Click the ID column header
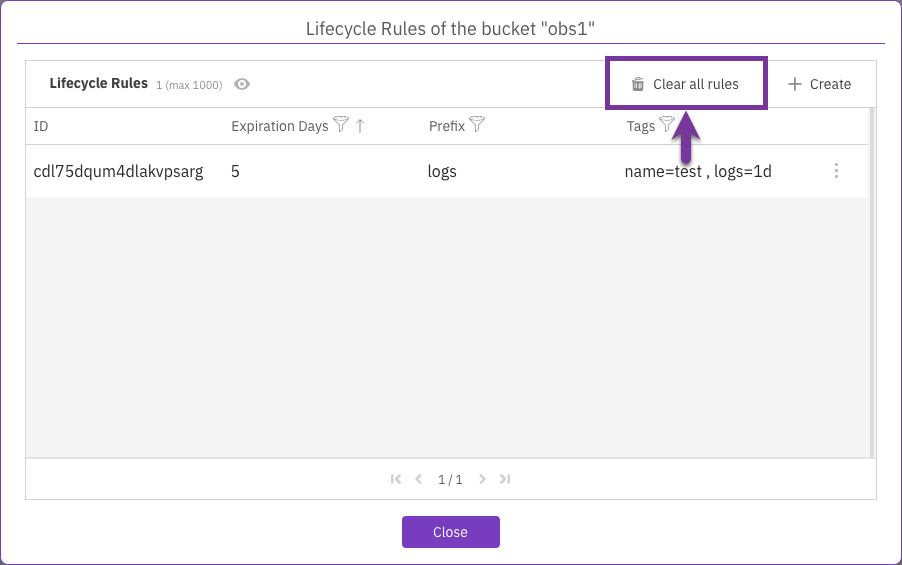The image size is (902, 565). coord(41,126)
